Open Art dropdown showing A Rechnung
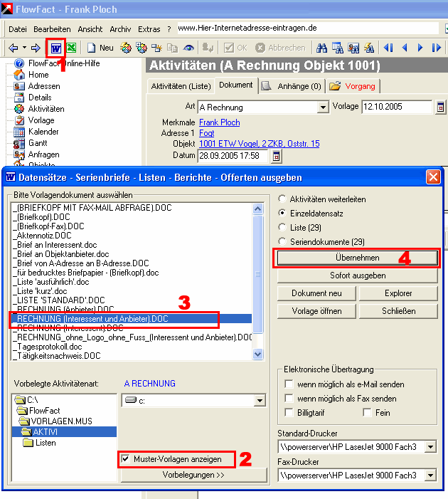Screen dimensions: 448x499 [323, 107]
